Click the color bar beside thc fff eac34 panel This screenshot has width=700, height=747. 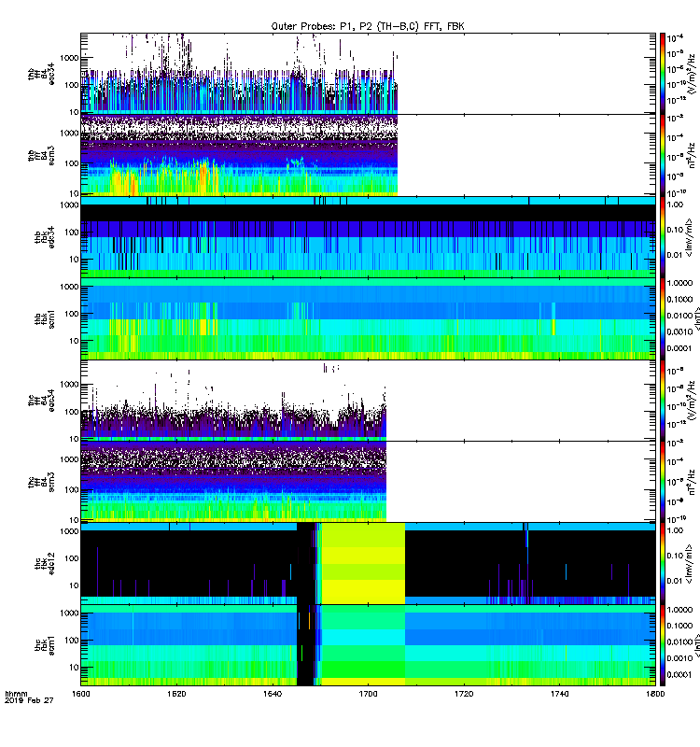coord(663,401)
